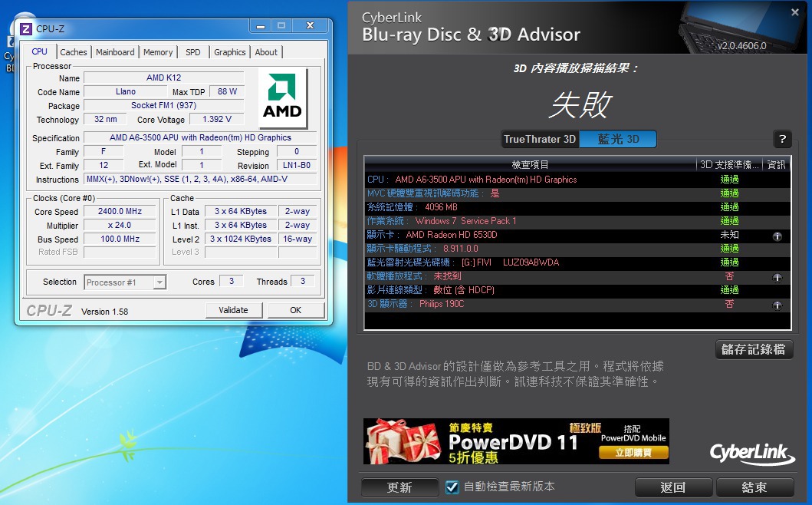The width and height of the screenshot is (812, 505).
Task: Minimize the CPU-Z window
Action: coord(261,26)
